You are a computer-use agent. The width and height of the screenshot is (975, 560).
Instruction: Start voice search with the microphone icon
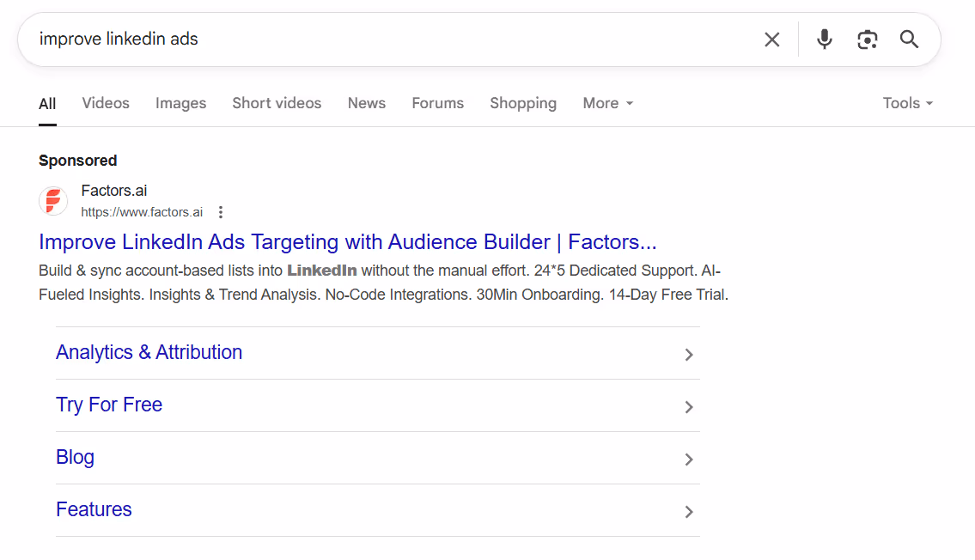pos(825,40)
